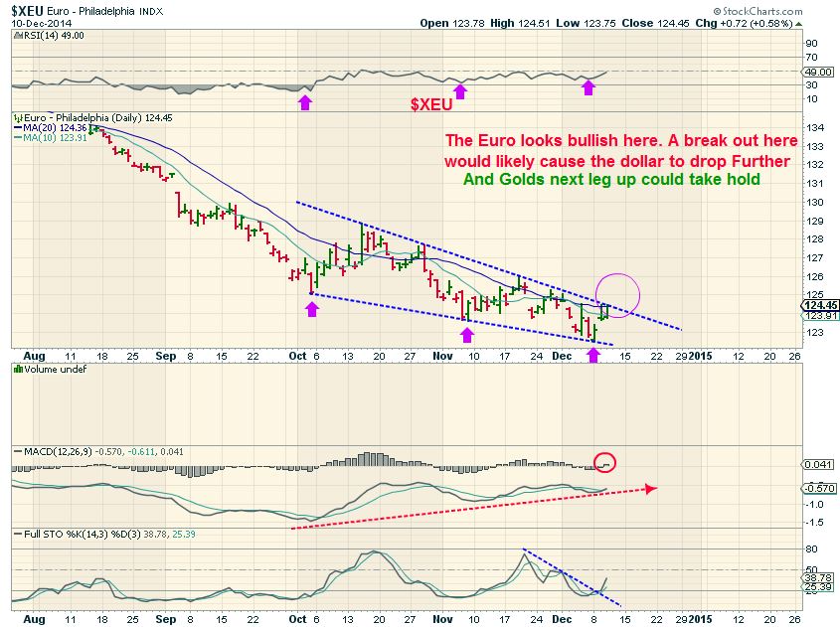Viewport: 840px width, 627px height.
Task: Click the 25.39 stochastic %D value tag
Action: pos(819,587)
